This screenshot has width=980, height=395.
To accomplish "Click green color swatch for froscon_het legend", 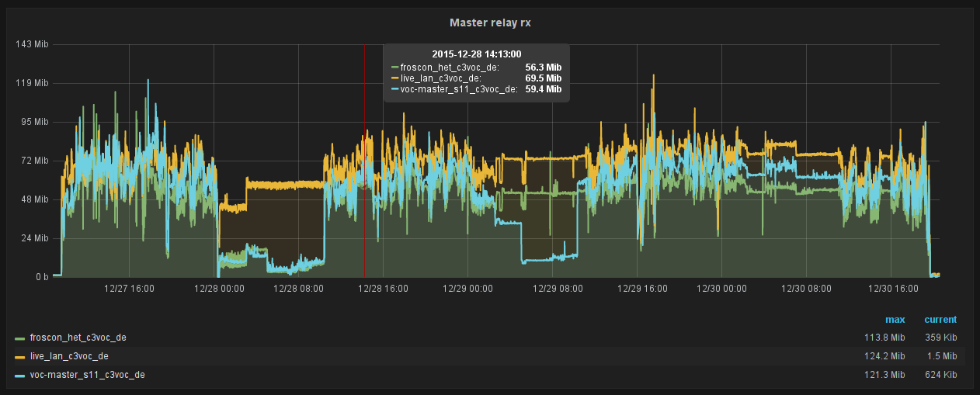I will (x=19, y=338).
